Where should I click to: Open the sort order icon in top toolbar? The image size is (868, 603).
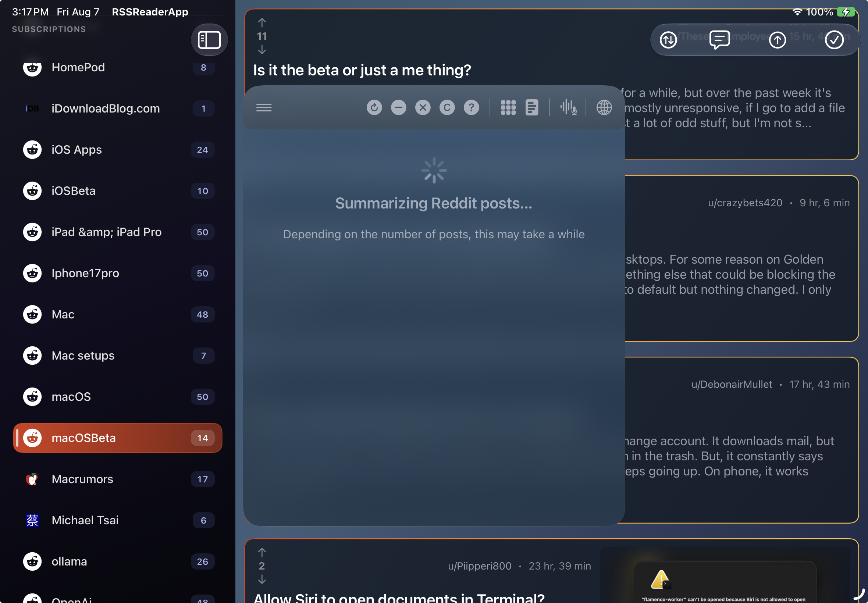668,40
